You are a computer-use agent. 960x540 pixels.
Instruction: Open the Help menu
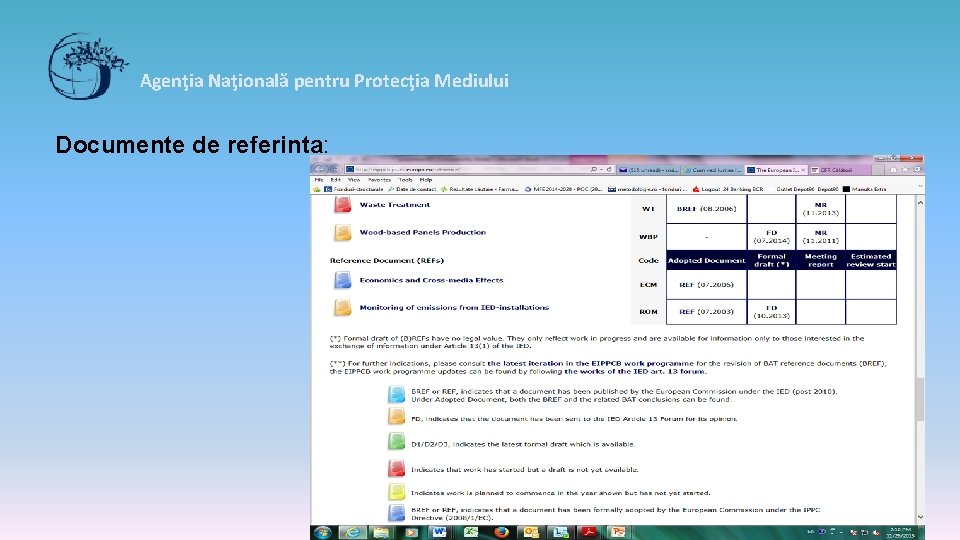[426, 180]
